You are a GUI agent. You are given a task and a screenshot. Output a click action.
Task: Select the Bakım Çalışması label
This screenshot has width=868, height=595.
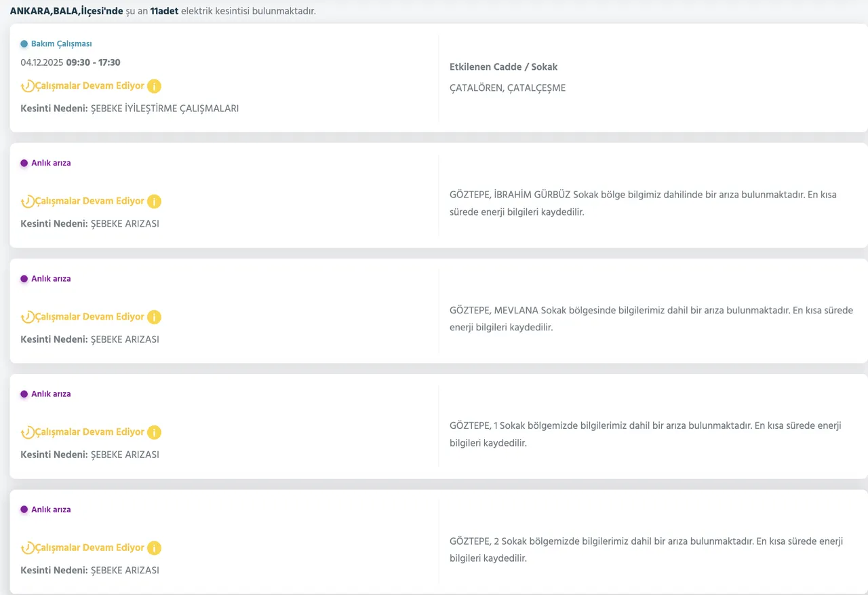pos(61,44)
